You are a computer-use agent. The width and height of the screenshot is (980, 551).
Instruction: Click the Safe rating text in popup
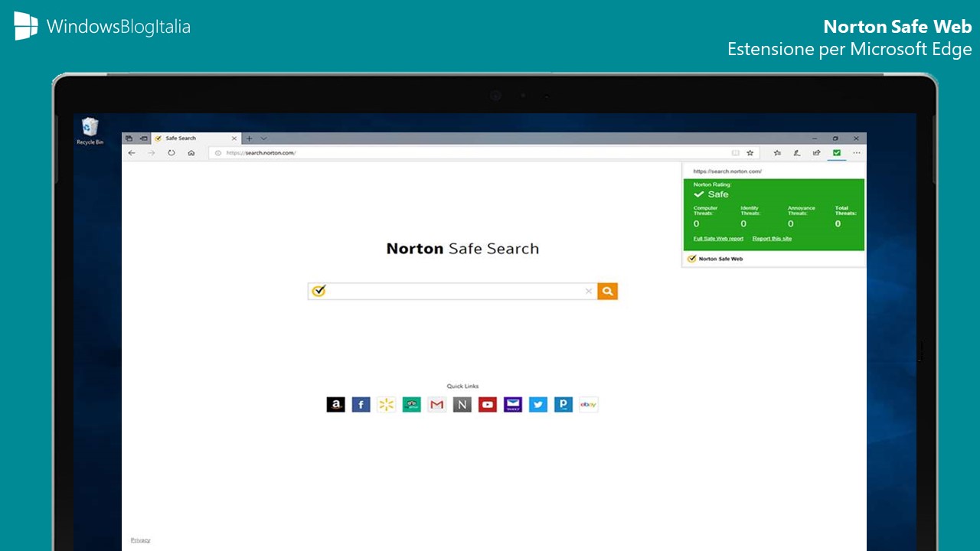[718, 194]
